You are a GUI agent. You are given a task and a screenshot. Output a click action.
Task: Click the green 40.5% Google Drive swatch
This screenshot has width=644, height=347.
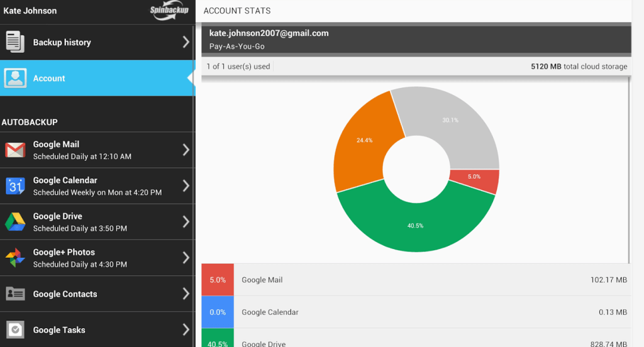click(218, 338)
